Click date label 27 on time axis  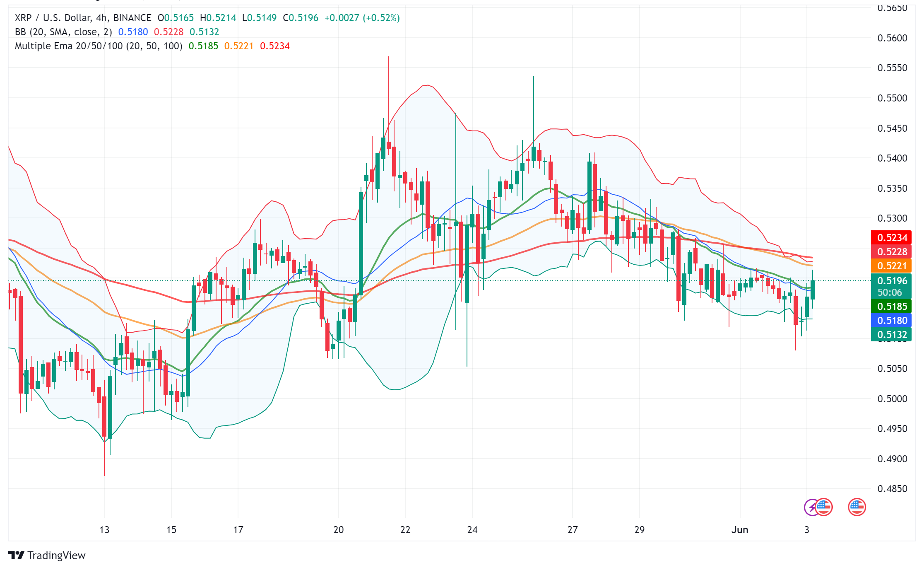click(573, 530)
